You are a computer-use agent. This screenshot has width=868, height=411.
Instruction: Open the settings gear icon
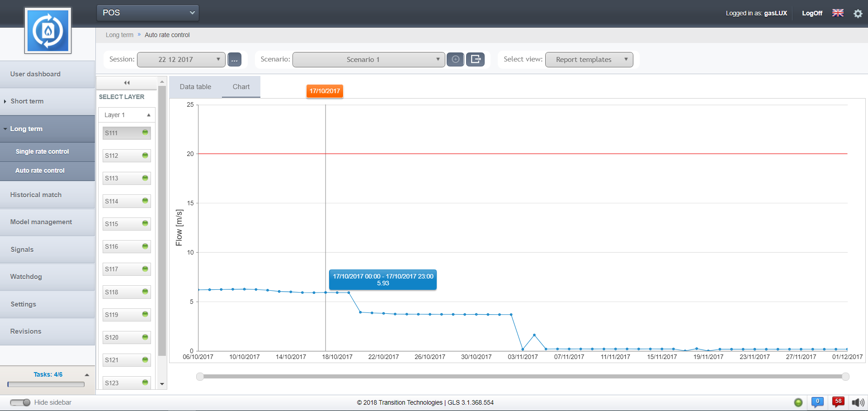pos(858,14)
